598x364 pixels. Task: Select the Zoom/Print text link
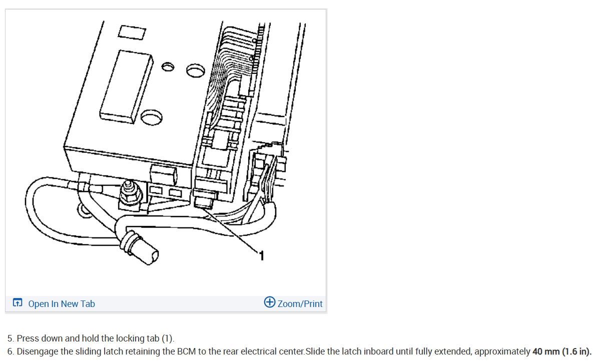[300, 304]
